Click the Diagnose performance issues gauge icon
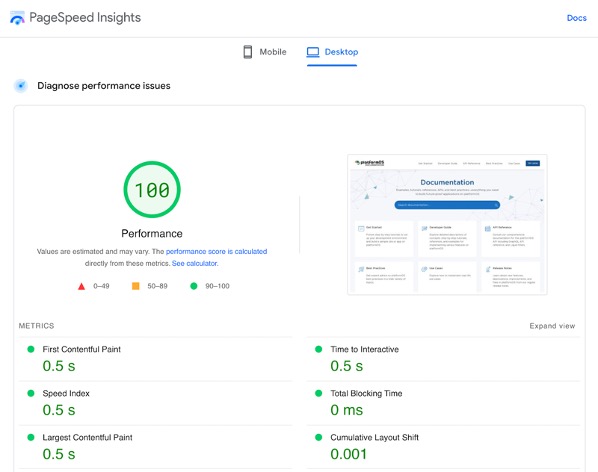 pyautogui.click(x=21, y=86)
